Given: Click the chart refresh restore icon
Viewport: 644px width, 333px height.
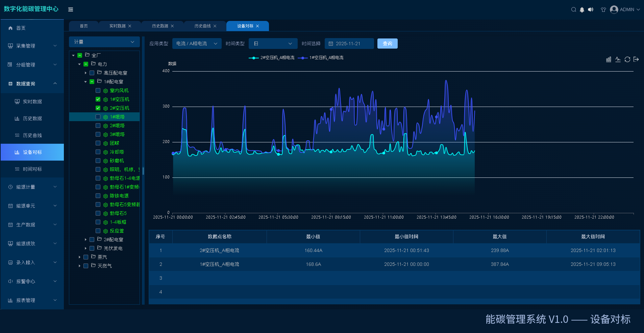Looking at the screenshot, I should (x=627, y=59).
